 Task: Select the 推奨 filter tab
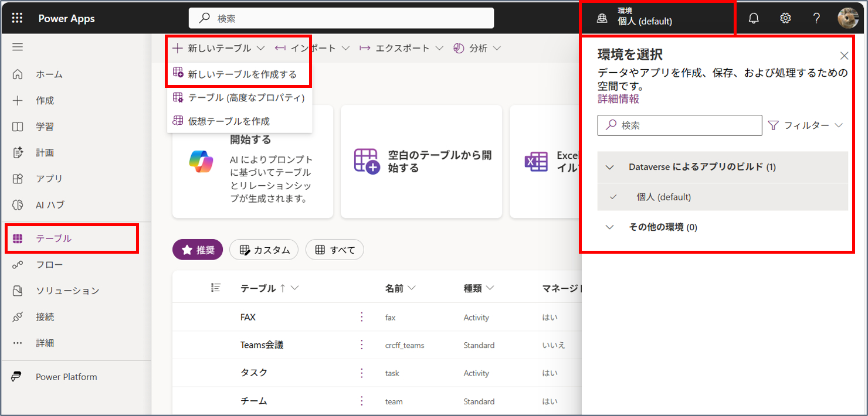coord(198,250)
